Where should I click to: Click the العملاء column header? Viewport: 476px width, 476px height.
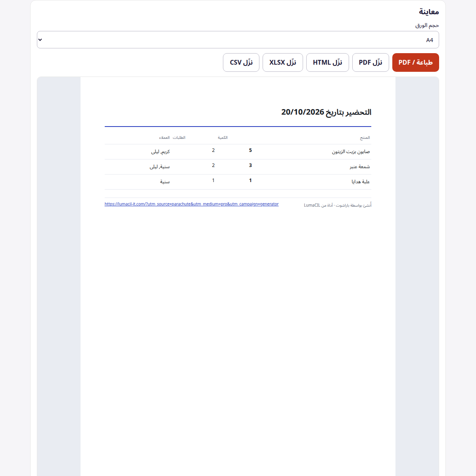pos(165,138)
